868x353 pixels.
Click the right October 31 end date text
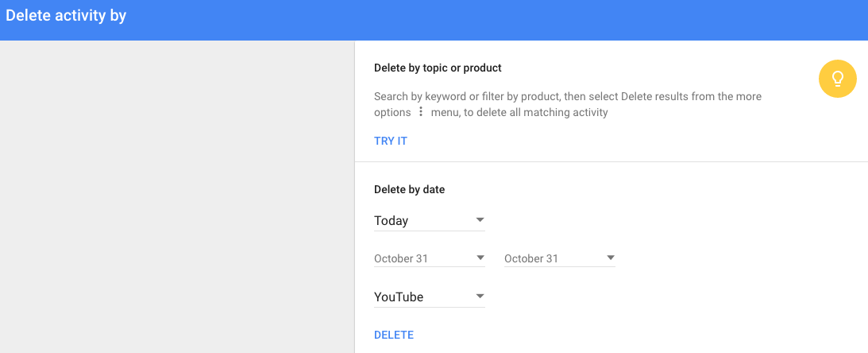(531, 259)
